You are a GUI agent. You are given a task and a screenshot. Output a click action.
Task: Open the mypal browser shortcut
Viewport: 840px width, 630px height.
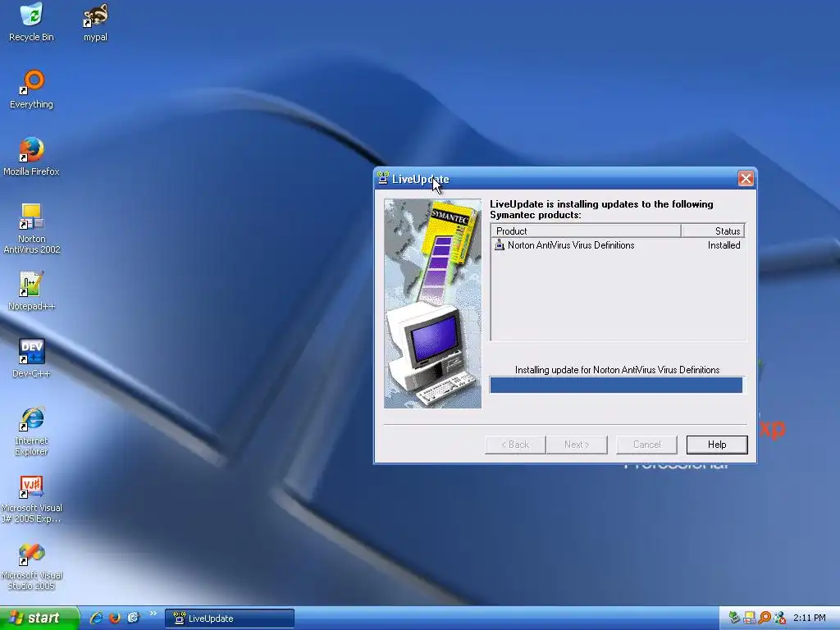coord(95,22)
